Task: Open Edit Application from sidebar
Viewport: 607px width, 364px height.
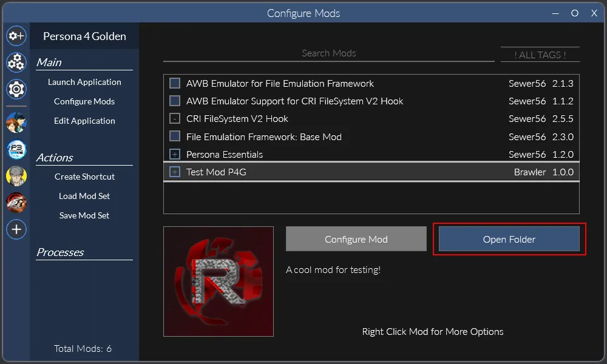Action: coord(84,121)
